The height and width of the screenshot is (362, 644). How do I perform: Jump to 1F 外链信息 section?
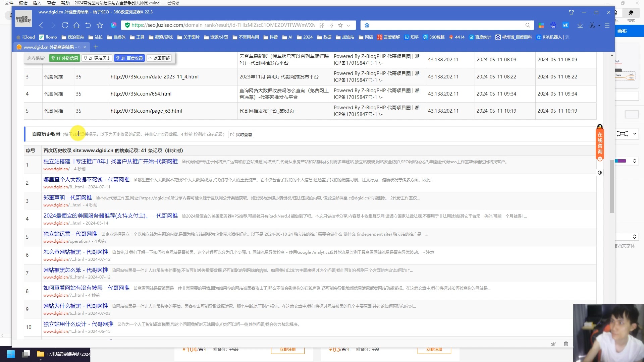pos(64,58)
